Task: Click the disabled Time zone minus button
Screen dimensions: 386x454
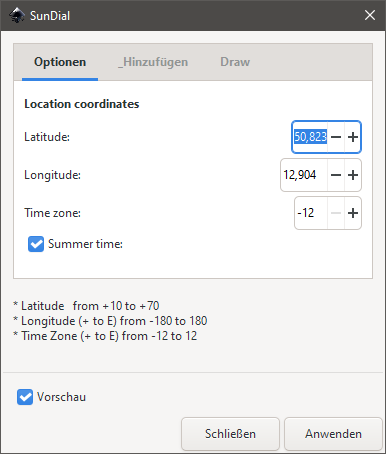Action: [x=336, y=213]
